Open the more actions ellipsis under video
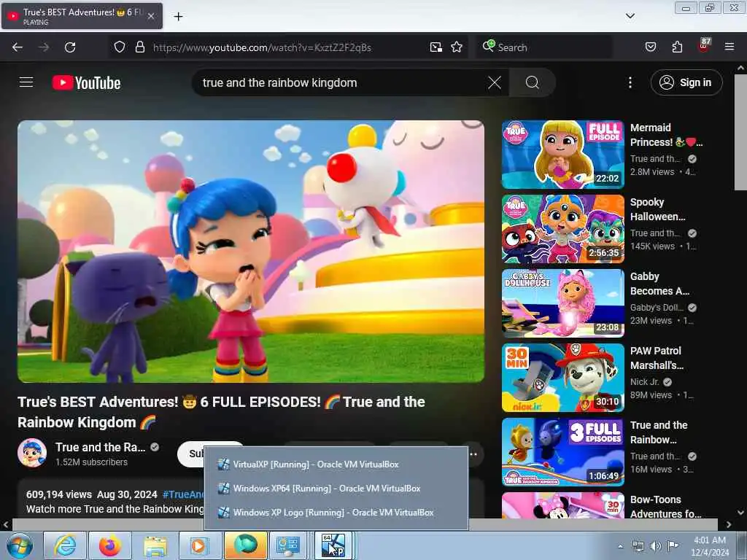This screenshot has height=560, width=747. point(473,454)
